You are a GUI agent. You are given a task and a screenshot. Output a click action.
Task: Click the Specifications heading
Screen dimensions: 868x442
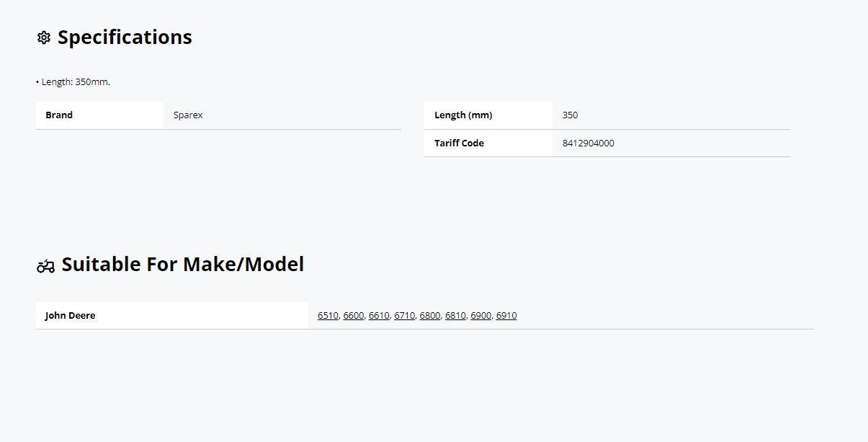(125, 37)
